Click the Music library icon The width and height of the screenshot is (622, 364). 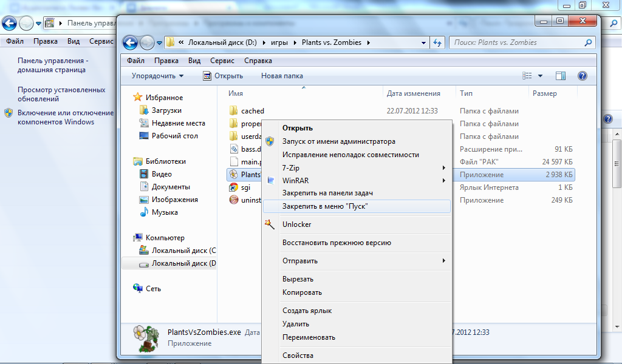click(143, 212)
